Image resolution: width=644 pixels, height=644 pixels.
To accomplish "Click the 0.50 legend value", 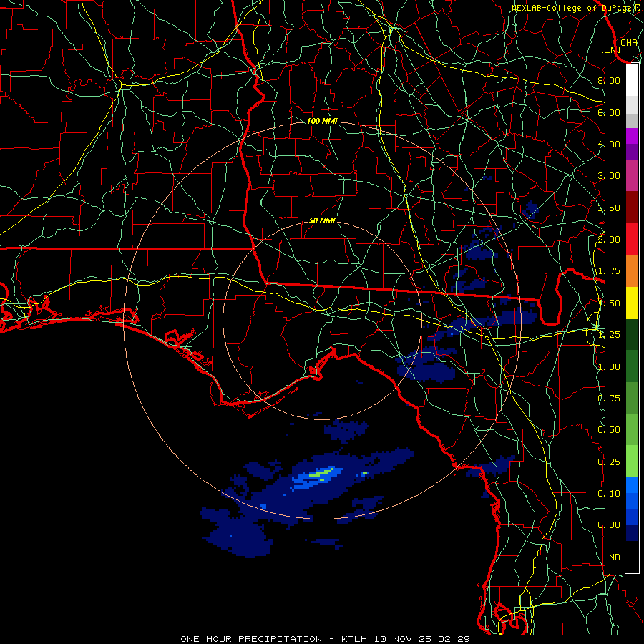I will [609, 429].
